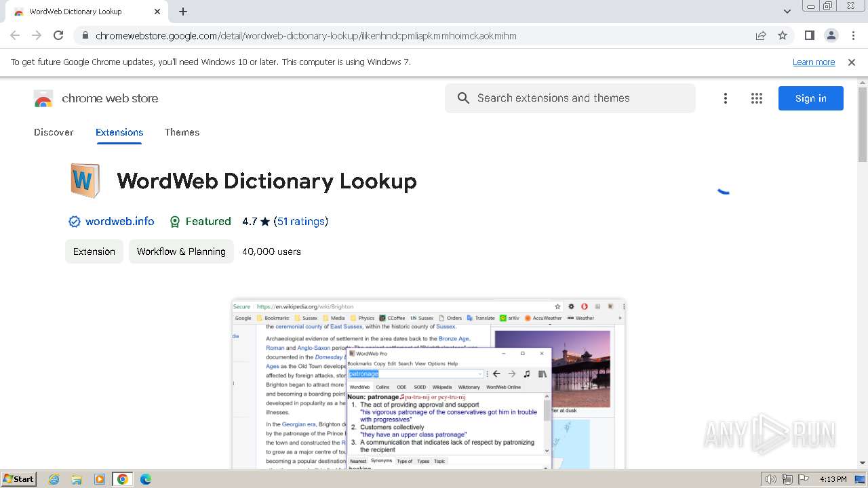This screenshot has width=868, height=488.
Task: Select Workflow & Planning category chip
Action: click(181, 251)
